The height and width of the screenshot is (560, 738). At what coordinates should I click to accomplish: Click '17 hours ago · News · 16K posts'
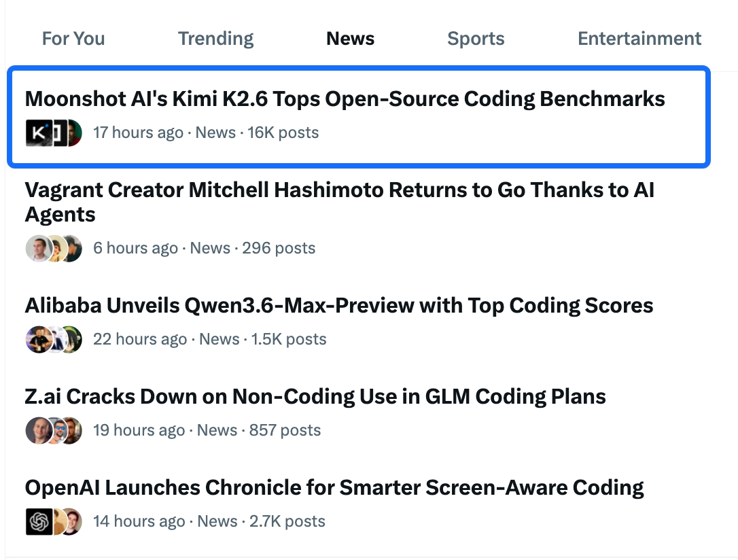(206, 133)
